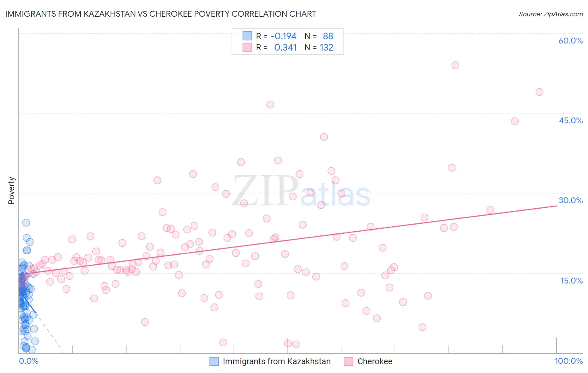Click the 0.0% x-axis label

28,361
